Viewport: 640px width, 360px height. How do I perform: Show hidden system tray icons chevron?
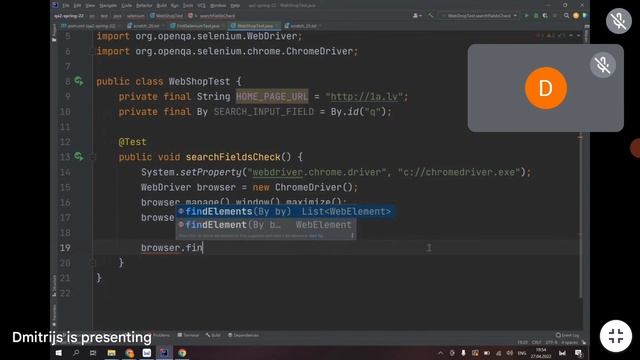coord(440,353)
